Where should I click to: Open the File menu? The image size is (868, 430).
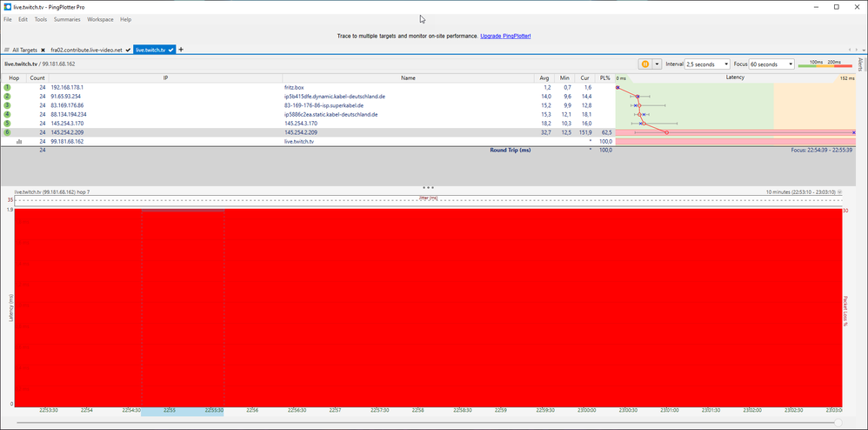click(8, 19)
